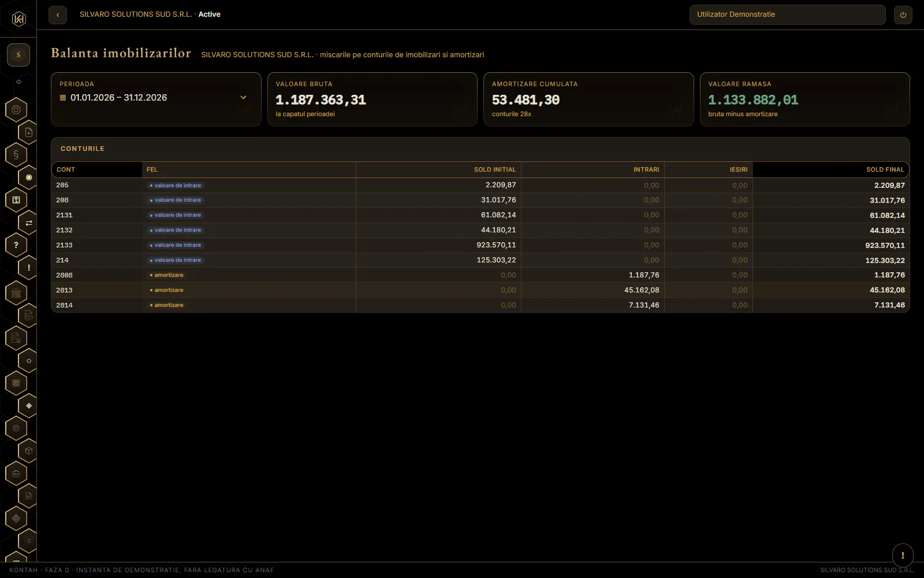The height and width of the screenshot is (578, 924).
Task: Open the section-sign (§) hexagon
Action: 16,154
